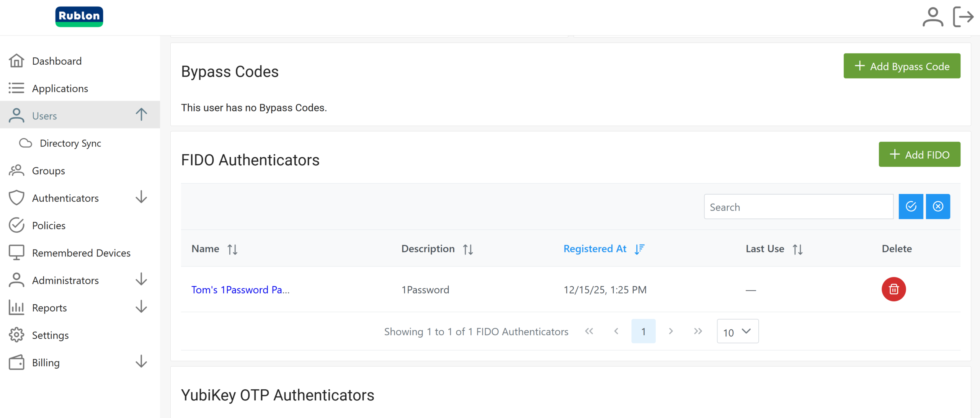This screenshot has width=980, height=418.
Task: Sort table by Name column arrows
Action: pyautogui.click(x=232, y=250)
